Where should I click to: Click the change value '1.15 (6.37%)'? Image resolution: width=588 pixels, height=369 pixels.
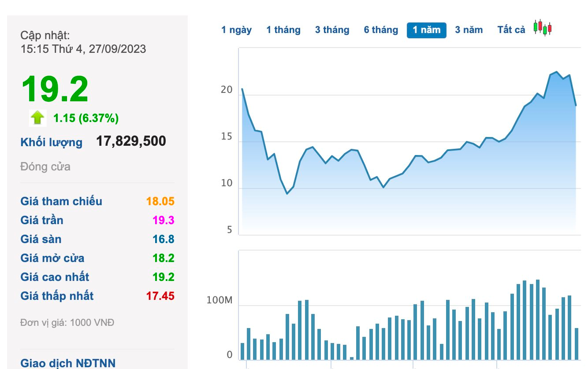86,118
